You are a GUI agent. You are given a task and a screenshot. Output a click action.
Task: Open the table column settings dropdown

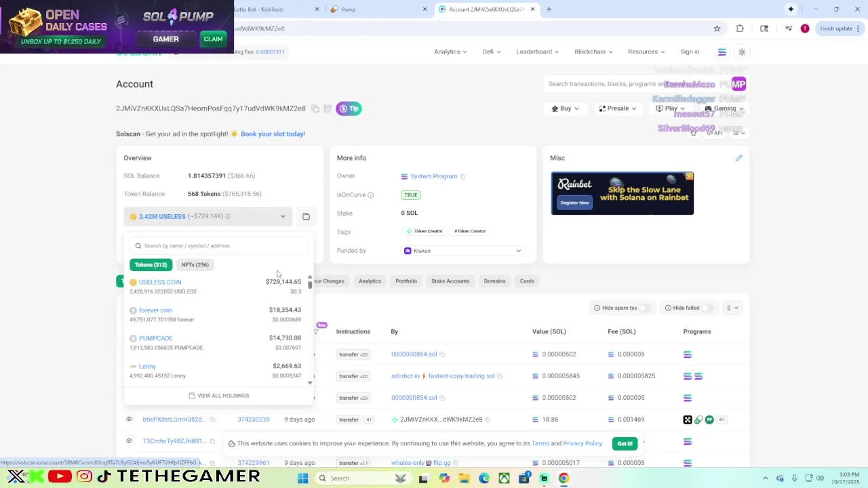click(732, 308)
